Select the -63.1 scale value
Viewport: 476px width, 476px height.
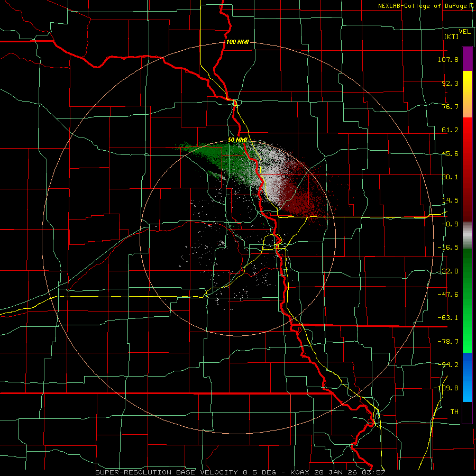point(448,318)
